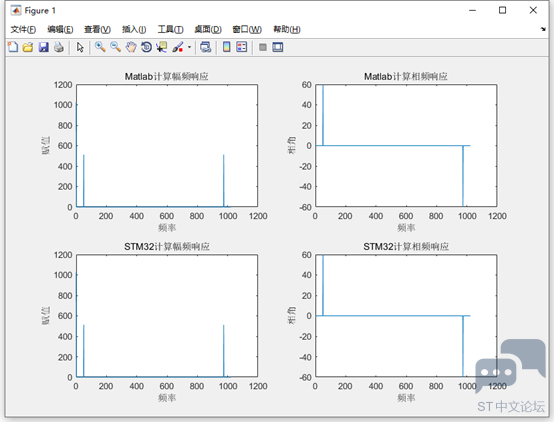Click the STM32 phase plot area

coord(406,316)
